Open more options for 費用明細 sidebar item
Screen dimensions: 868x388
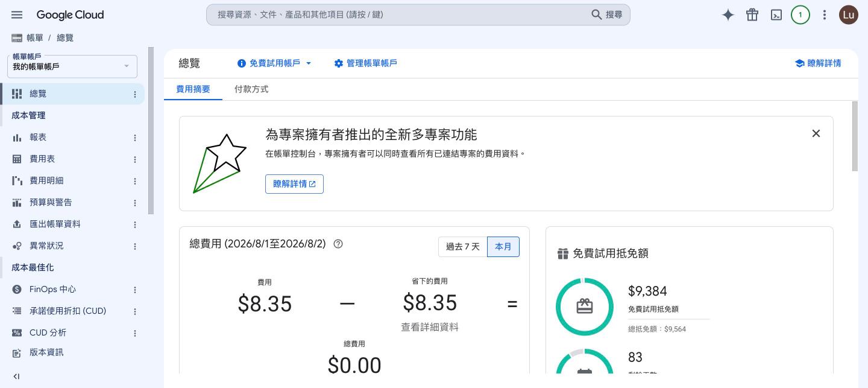pyautogui.click(x=135, y=181)
